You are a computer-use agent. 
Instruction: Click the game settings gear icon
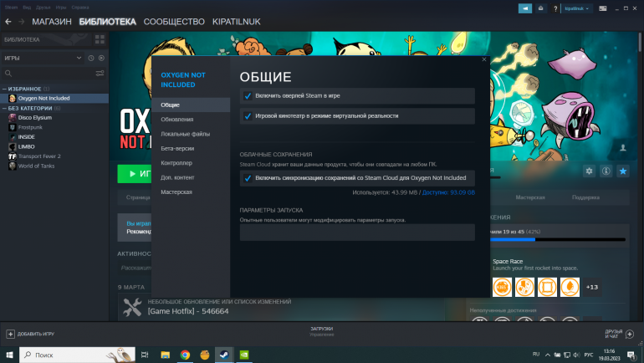588,171
